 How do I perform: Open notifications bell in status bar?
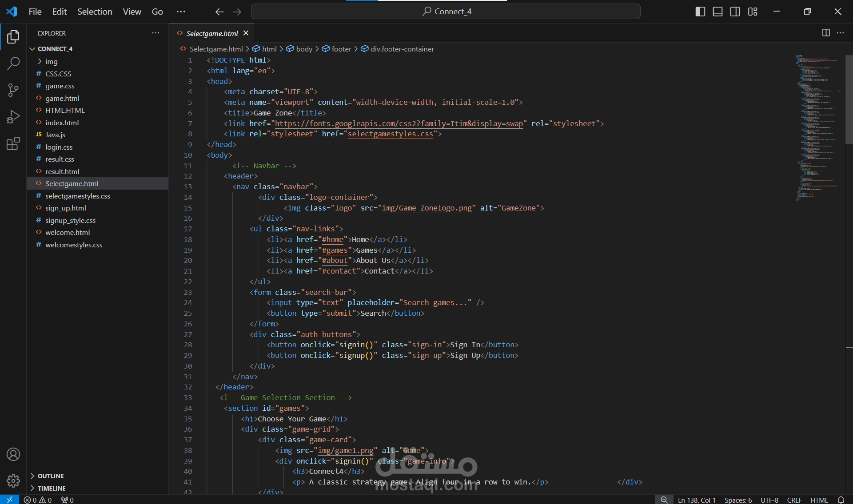841,500
